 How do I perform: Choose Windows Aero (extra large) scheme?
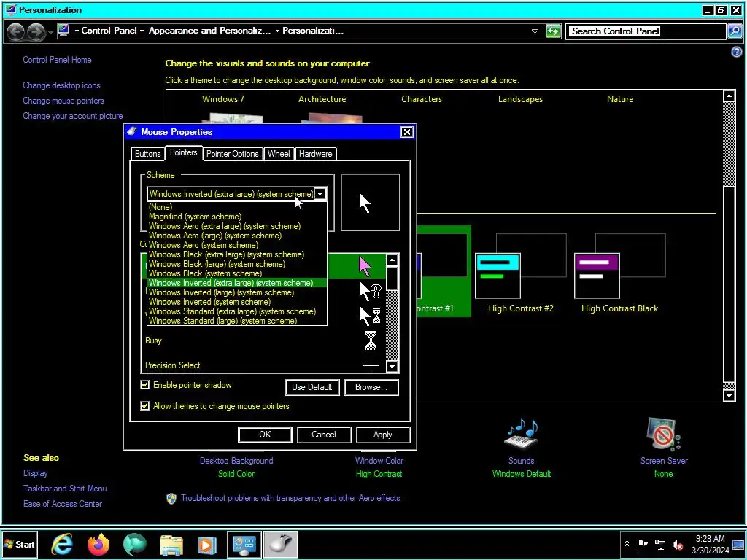[x=237, y=226]
